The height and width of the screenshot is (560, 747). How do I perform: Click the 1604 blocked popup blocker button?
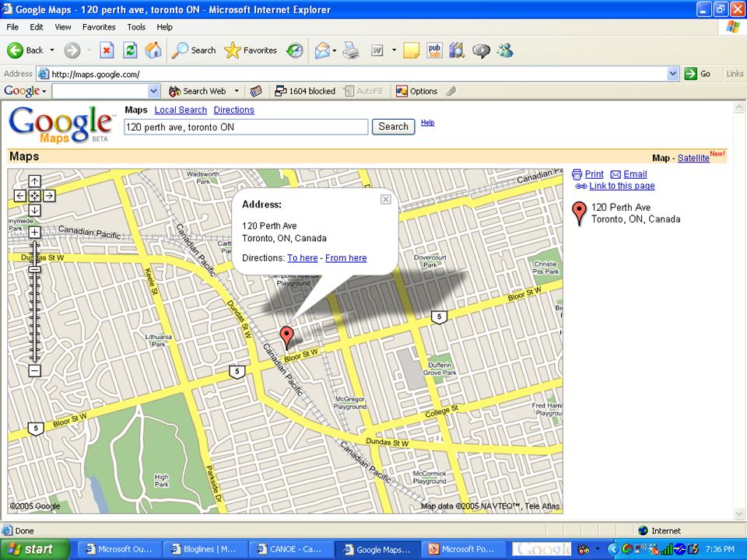(305, 91)
